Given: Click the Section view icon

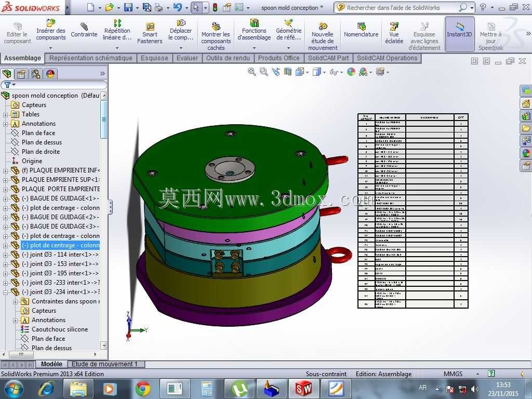Looking at the screenshot, I should click(288, 72).
